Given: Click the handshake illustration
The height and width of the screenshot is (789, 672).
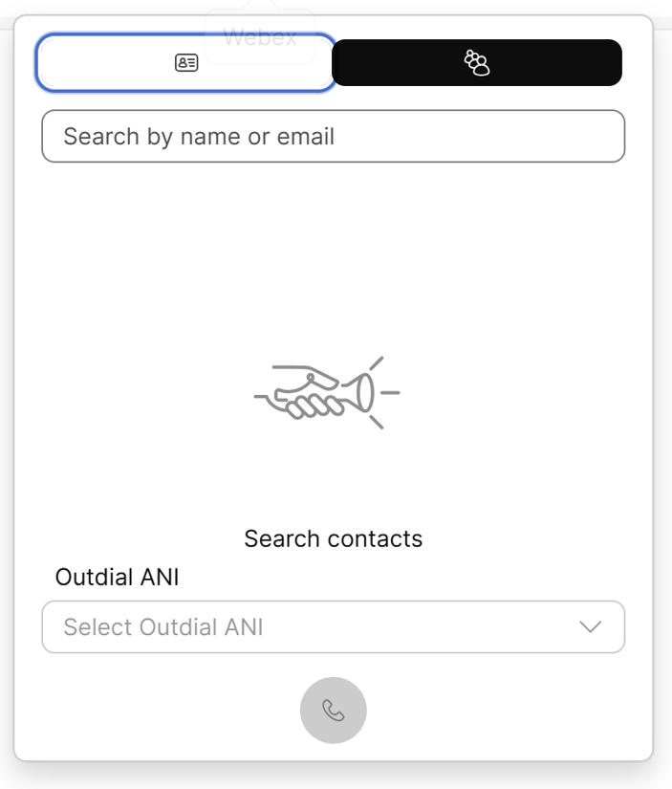Looking at the screenshot, I should (x=327, y=392).
